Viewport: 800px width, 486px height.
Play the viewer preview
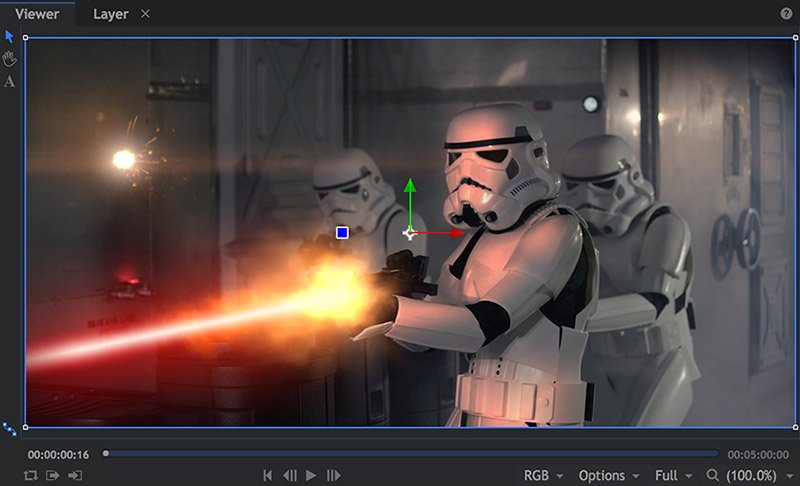pos(311,475)
